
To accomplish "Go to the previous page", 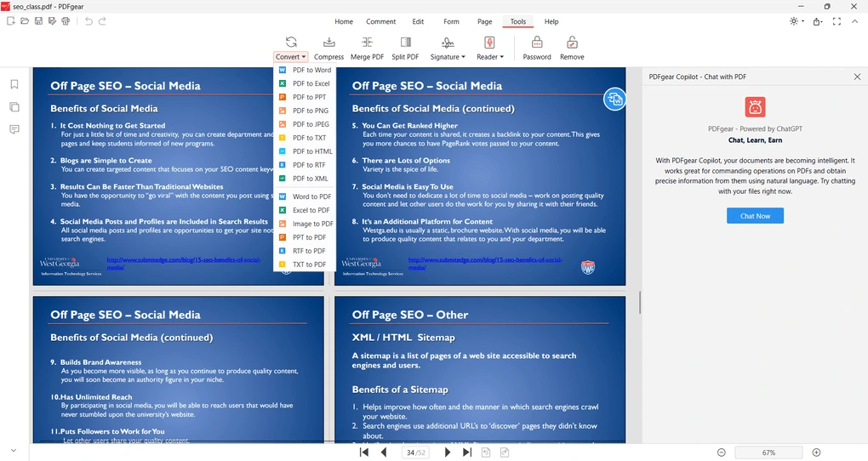I will (x=384, y=452).
